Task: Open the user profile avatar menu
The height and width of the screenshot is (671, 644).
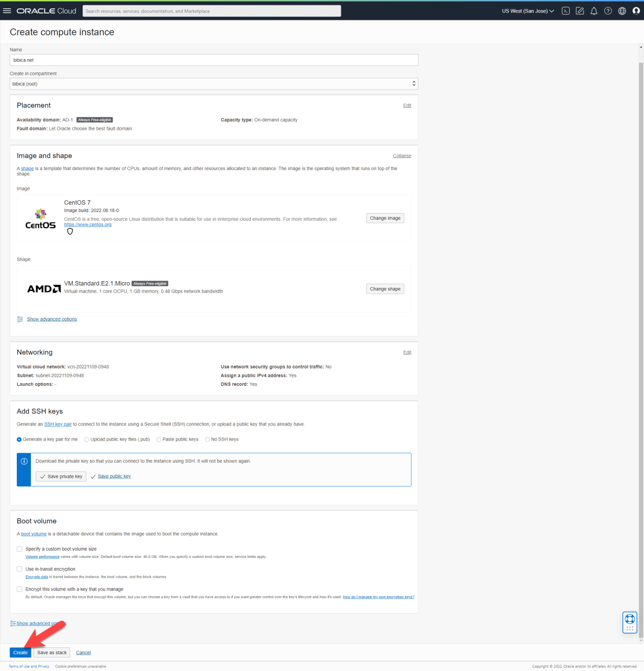Action: [636, 11]
